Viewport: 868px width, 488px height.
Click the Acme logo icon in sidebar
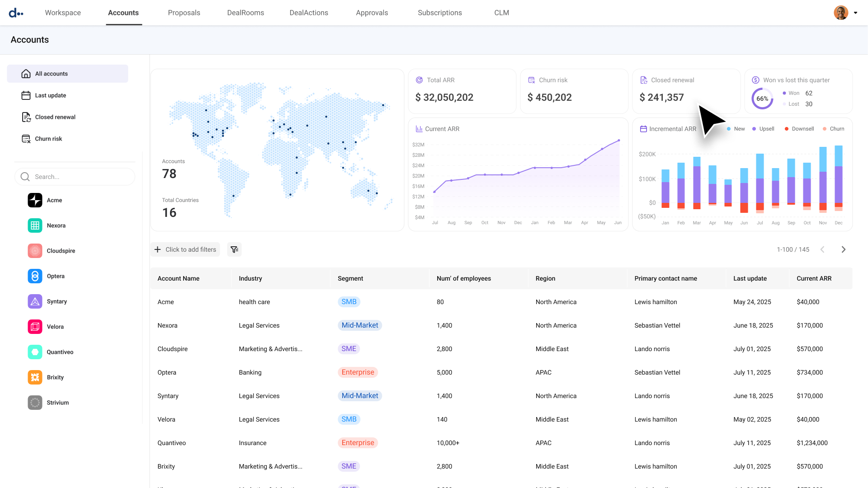tap(35, 200)
